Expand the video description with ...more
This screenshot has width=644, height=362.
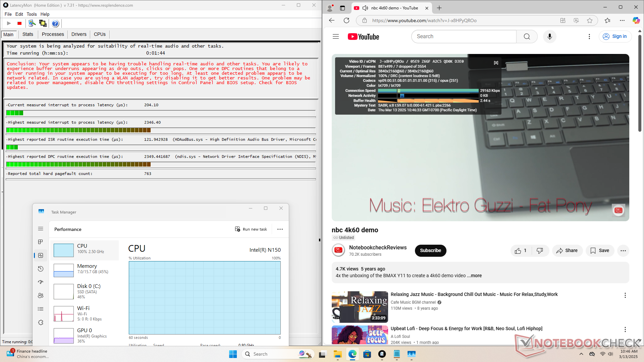(x=474, y=276)
